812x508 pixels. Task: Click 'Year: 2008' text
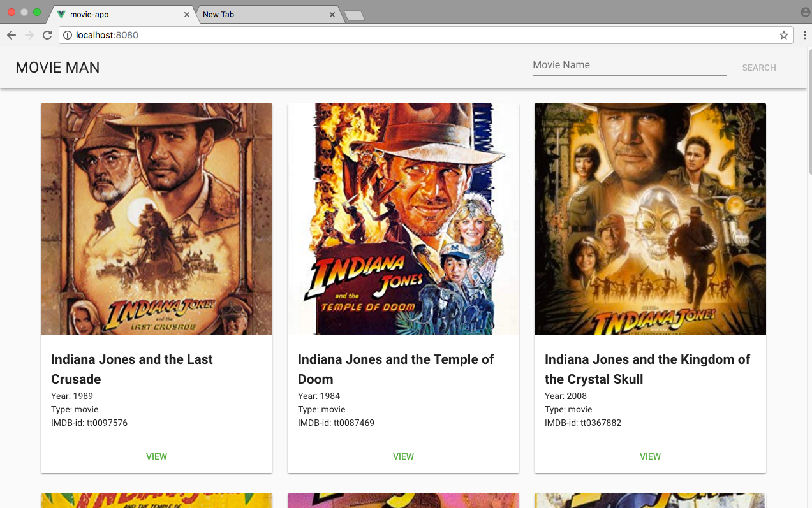click(x=566, y=396)
